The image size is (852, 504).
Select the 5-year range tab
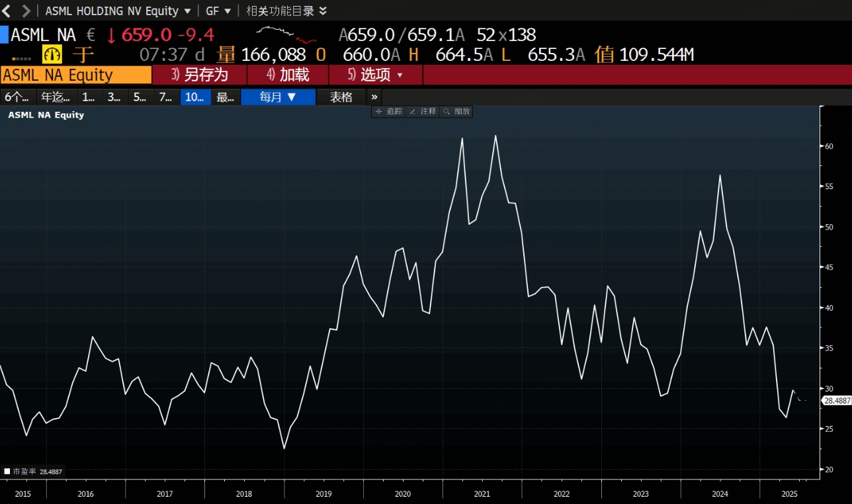pos(140,97)
